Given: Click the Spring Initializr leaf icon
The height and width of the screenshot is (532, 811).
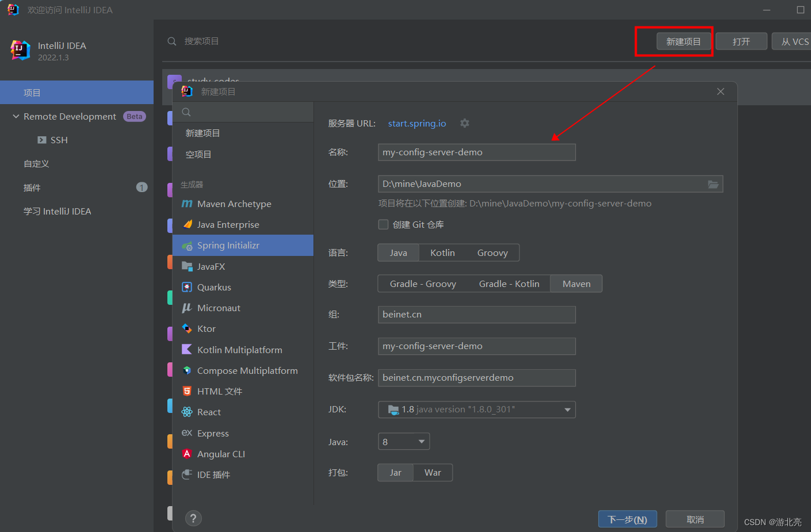Looking at the screenshot, I should [x=187, y=246].
